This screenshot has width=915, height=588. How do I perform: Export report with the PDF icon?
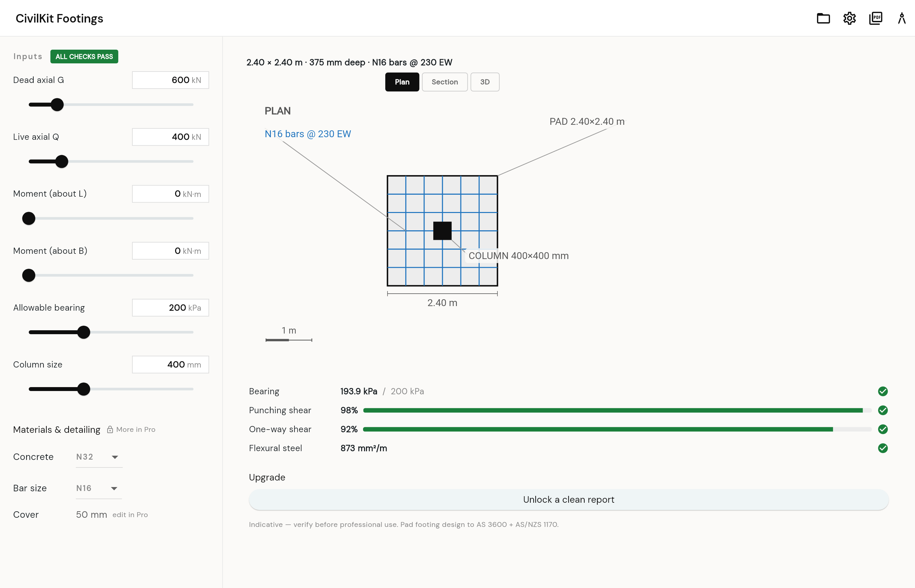875,18
